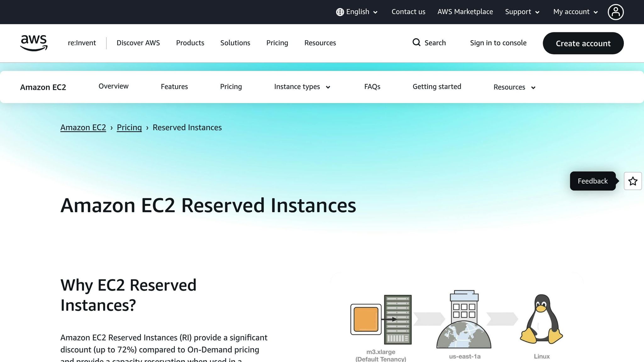
Task: Select the Solutions menu item
Action: tap(235, 43)
